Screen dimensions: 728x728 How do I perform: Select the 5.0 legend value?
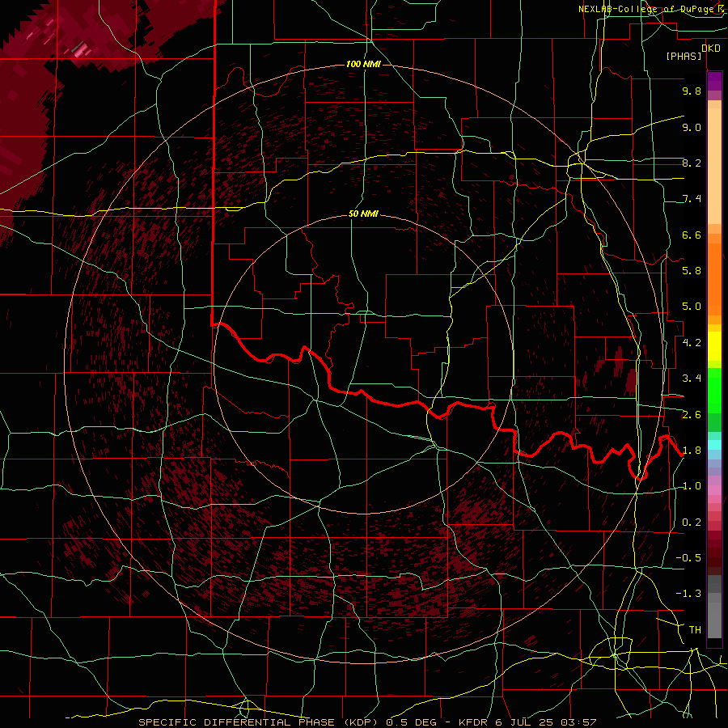[692, 307]
